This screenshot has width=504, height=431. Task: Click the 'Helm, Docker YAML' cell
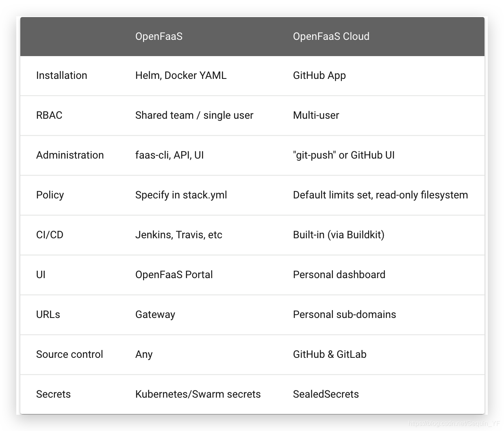[181, 75]
